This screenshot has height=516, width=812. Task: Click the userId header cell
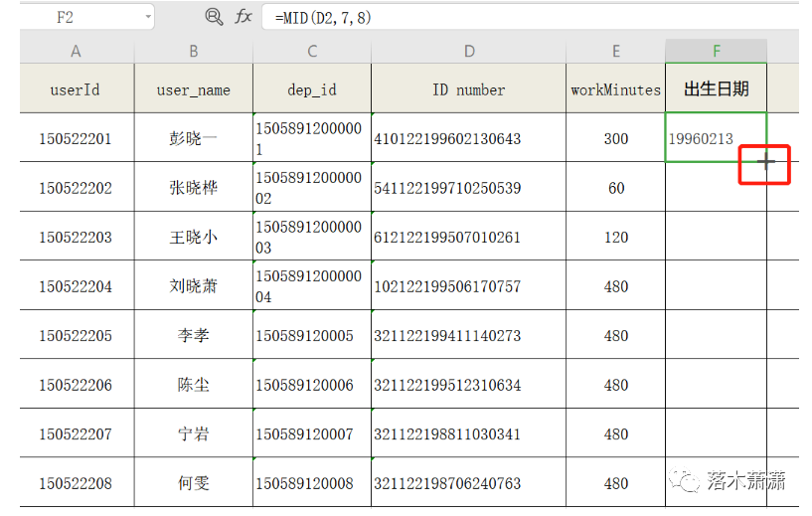(x=77, y=88)
